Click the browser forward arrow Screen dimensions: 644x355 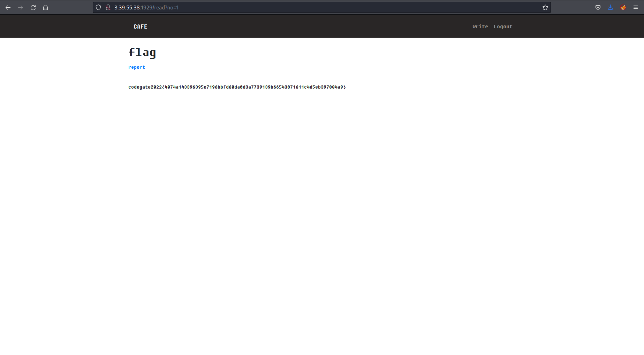coord(21,7)
